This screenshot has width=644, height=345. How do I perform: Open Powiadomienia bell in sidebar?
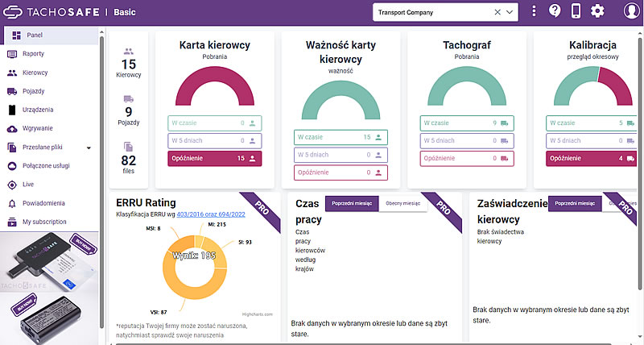pos(12,203)
